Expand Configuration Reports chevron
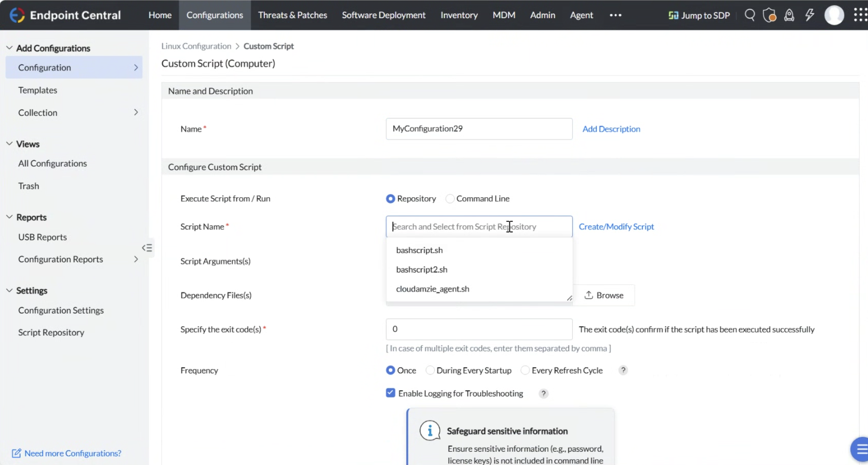868x465 pixels. (136, 259)
